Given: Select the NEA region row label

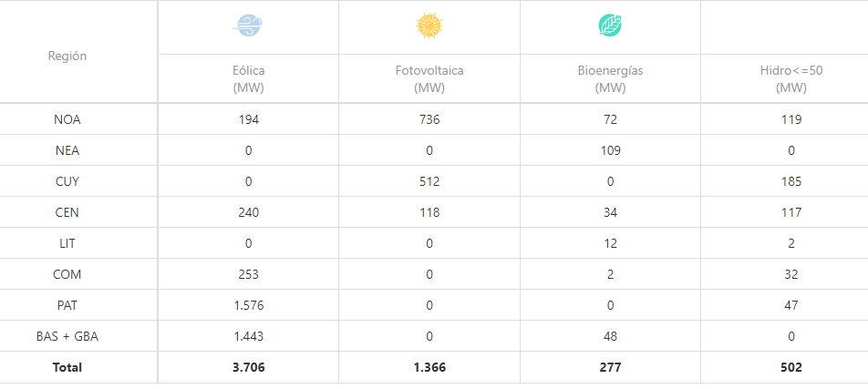Looking at the screenshot, I should pos(67,150).
